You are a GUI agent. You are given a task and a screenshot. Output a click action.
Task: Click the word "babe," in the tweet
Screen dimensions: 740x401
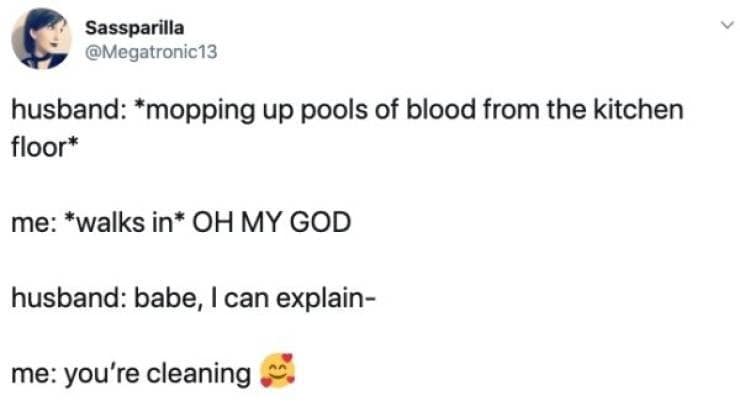pos(152,299)
